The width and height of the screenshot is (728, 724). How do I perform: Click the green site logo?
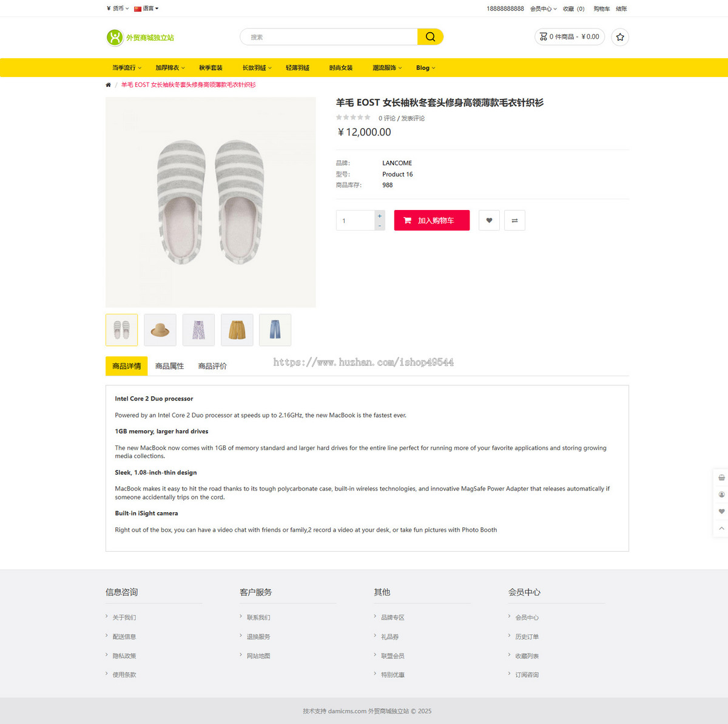coord(140,38)
